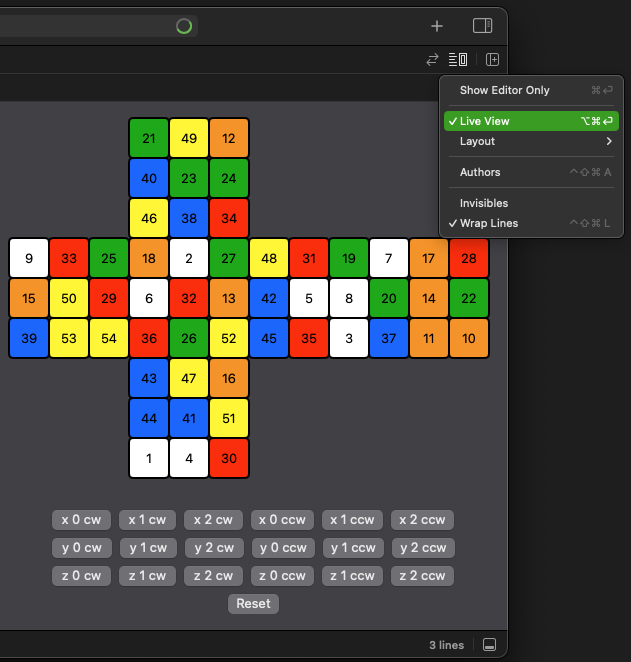Rotate with the z 0 cw button
This screenshot has height=662, width=631.
pos(81,576)
